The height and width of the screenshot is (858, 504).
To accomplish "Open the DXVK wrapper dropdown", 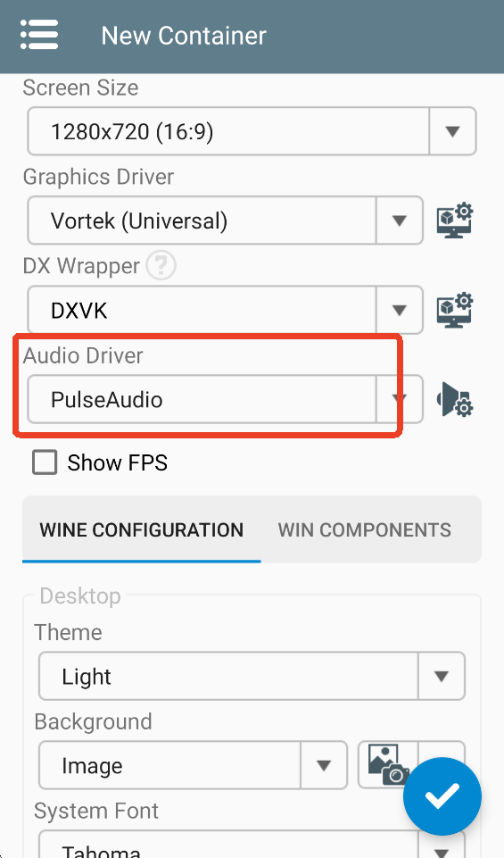I will click(x=225, y=311).
